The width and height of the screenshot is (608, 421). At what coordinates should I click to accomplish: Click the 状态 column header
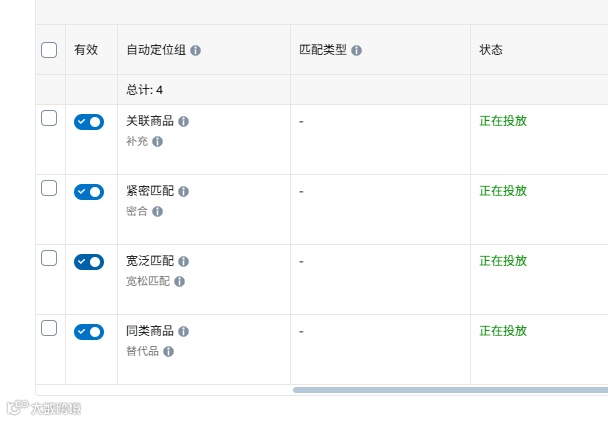point(491,50)
